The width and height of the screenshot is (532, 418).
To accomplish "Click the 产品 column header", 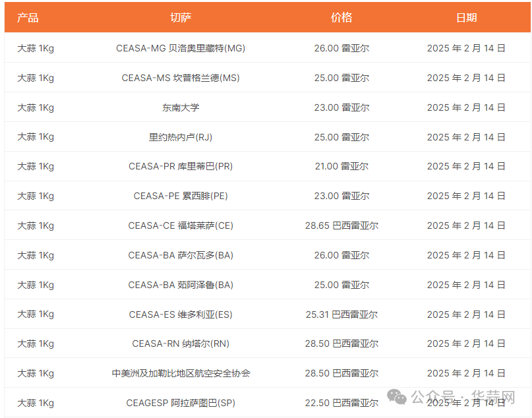I will 28,18.
